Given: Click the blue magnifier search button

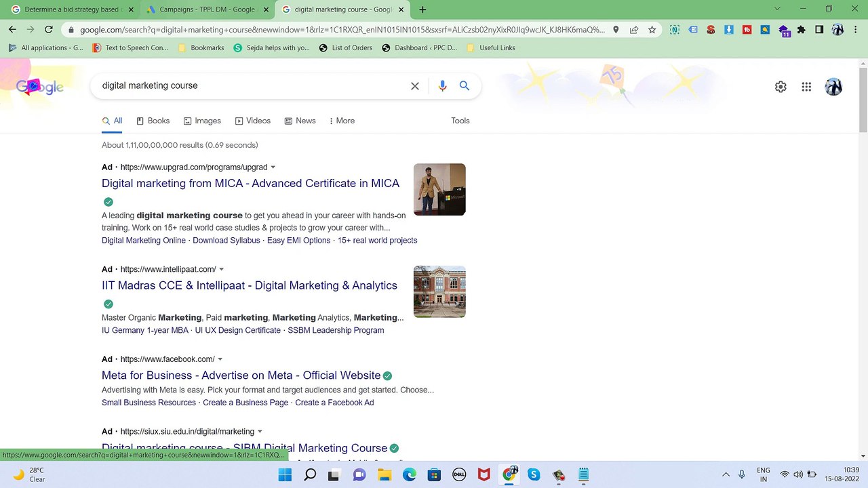Looking at the screenshot, I should tap(465, 85).
